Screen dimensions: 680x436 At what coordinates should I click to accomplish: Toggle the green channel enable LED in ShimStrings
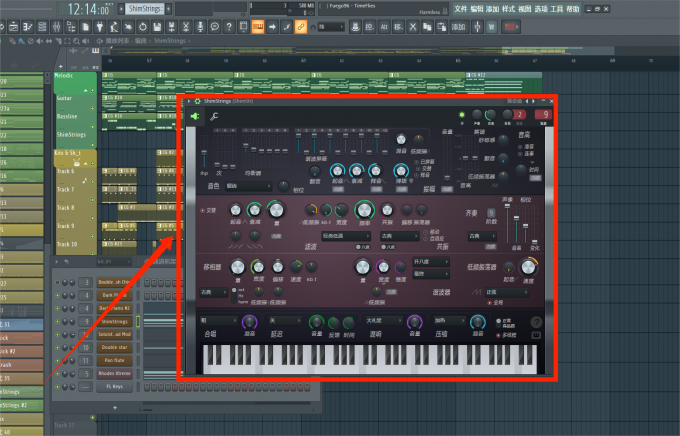click(x=462, y=115)
